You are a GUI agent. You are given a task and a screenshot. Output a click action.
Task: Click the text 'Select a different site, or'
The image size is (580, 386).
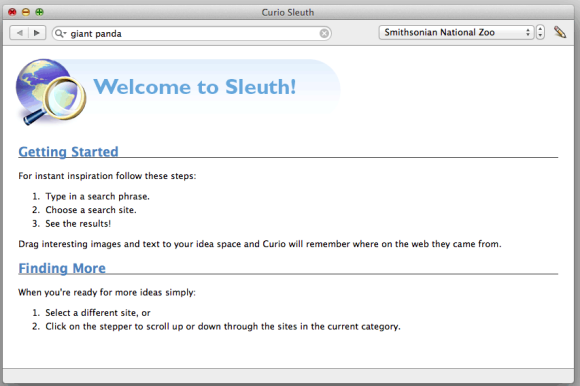coord(98,313)
